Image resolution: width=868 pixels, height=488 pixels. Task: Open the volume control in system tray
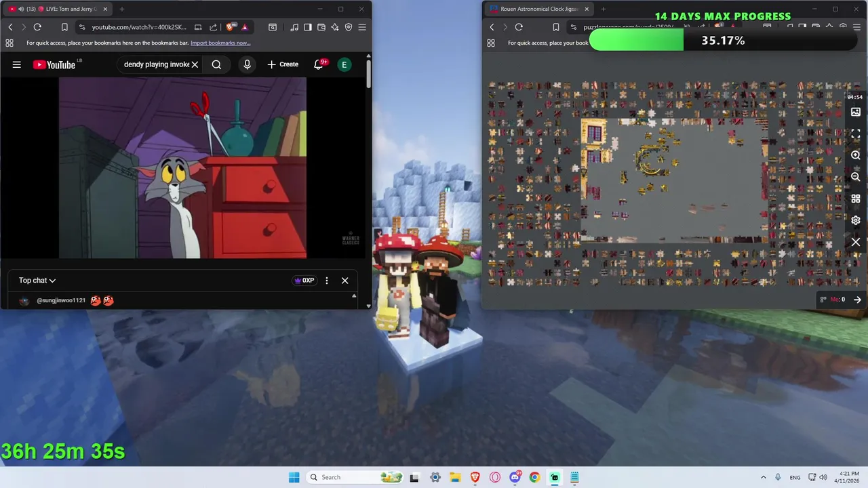coord(823,477)
